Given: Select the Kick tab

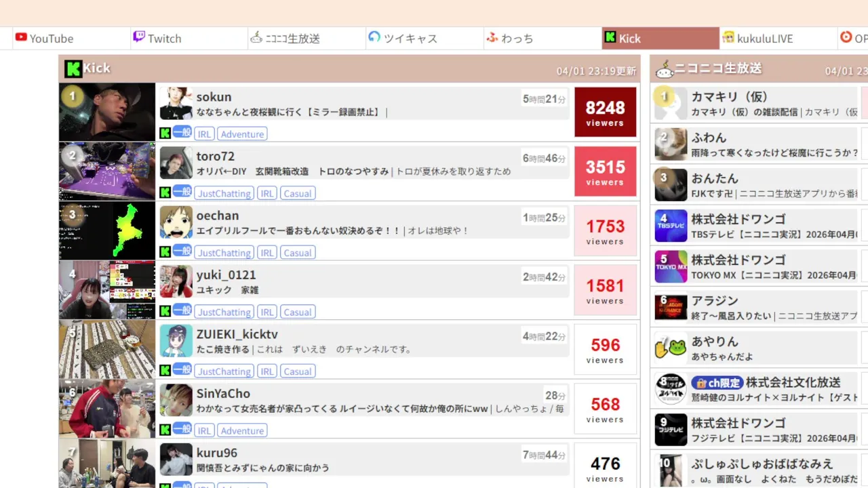Looking at the screenshot, I should click(x=660, y=39).
